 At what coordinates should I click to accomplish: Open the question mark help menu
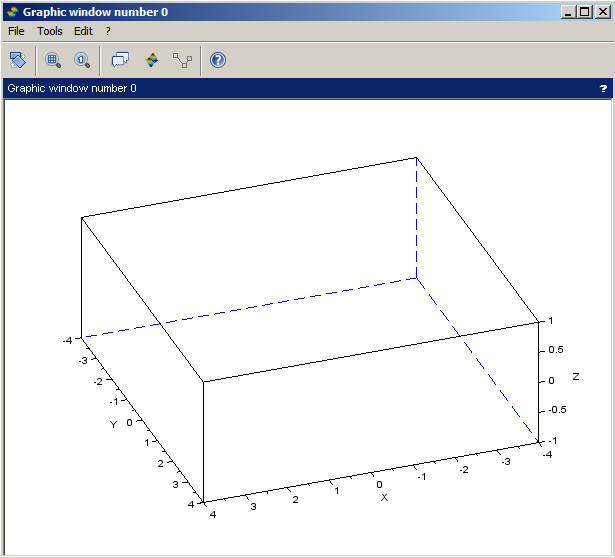pyautogui.click(x=108, y=31)
